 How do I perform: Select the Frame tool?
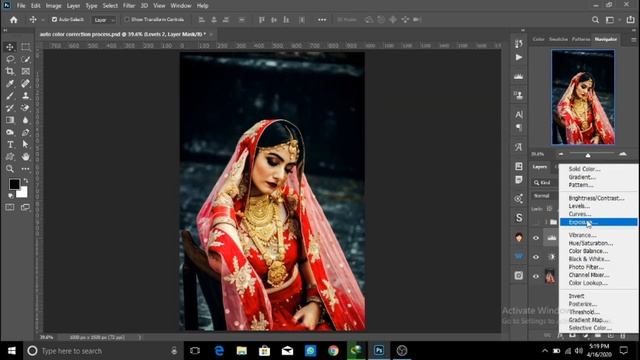point(25,71)
